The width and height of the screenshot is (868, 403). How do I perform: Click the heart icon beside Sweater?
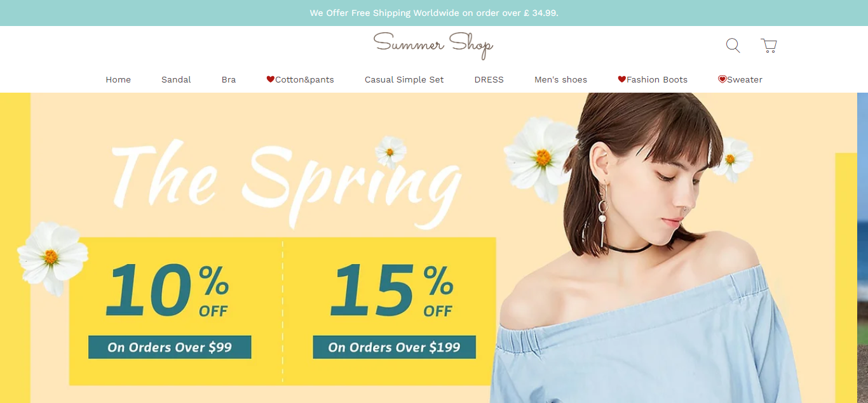722,79
